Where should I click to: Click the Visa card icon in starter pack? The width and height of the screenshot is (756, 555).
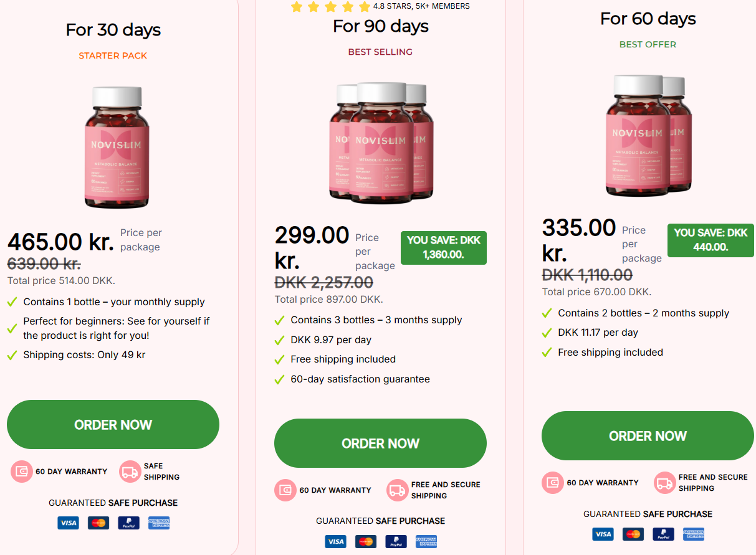[x=68, y=523]
